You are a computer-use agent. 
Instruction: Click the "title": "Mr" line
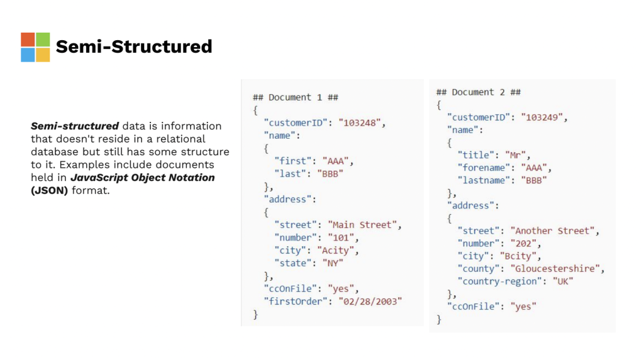[x=494, y=155]
